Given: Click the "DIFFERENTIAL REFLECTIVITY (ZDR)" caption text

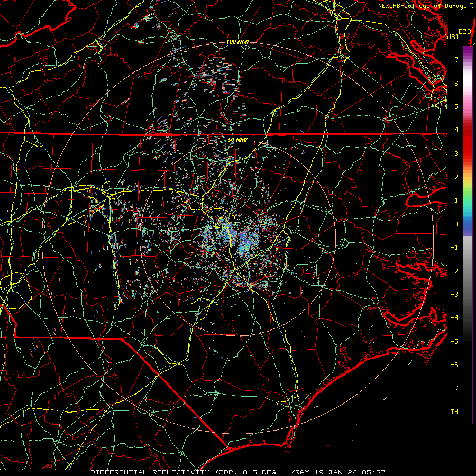Looking at the screenshot, I should click(165, 472).
